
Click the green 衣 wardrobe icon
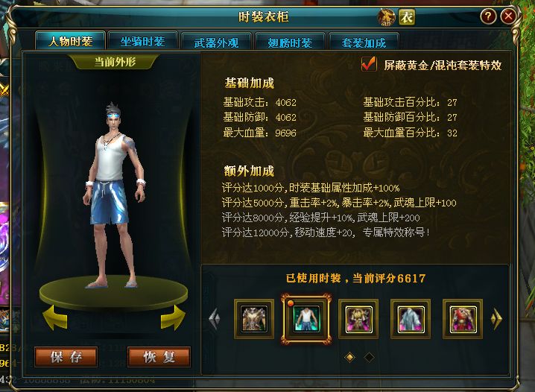coord(407,16)
